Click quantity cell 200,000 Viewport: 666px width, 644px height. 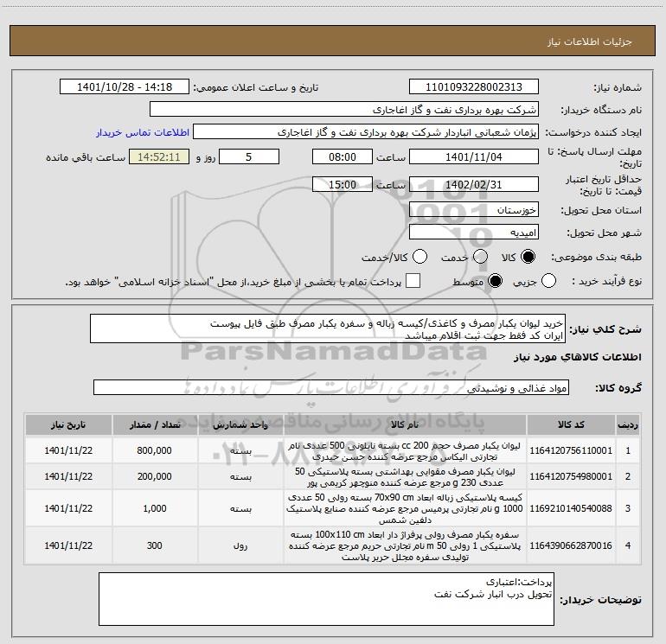pyautogui.click(x=155, y=476)
